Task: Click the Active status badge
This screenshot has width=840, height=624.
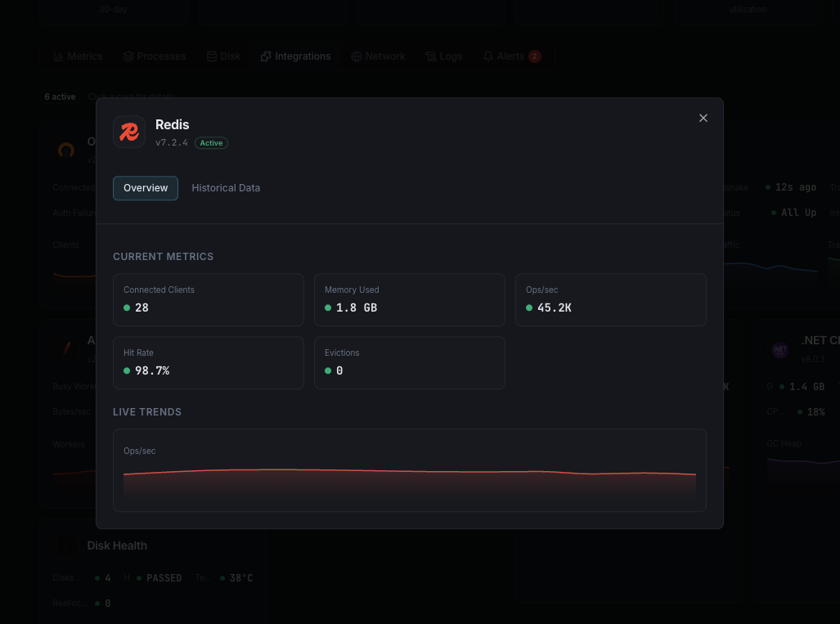Action: point(211,142)
